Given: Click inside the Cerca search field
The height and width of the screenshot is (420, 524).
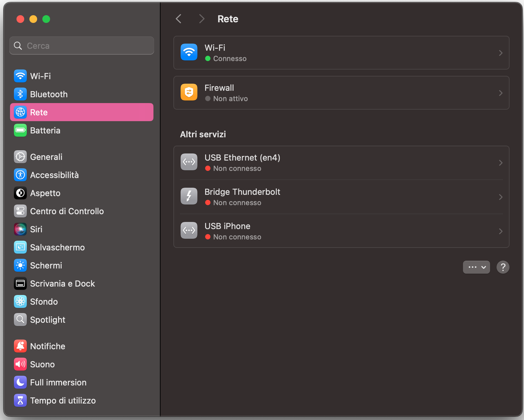Looking at the screenshot, I should tap(81, 46).
